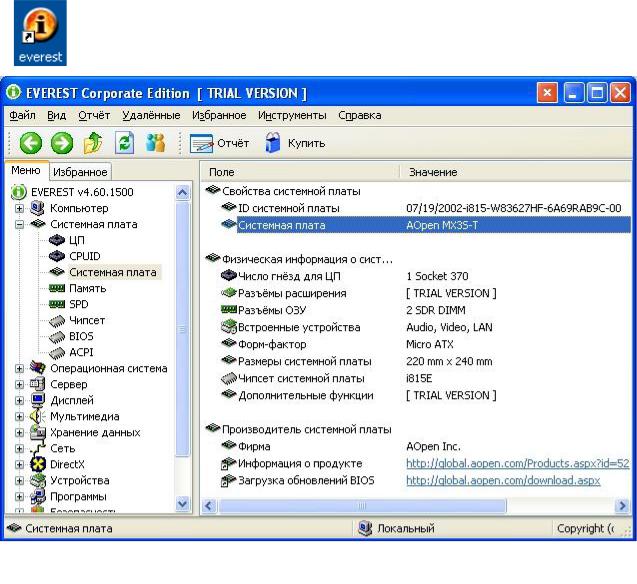This screenshot has width=637, height=584.
Task: Click the Локальный status bar entry
Action: coord(396,528)
